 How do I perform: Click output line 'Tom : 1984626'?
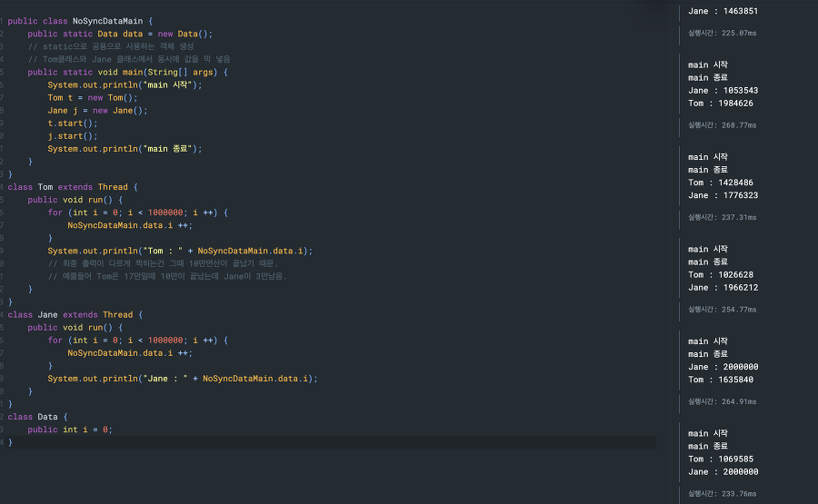(721, 104)
